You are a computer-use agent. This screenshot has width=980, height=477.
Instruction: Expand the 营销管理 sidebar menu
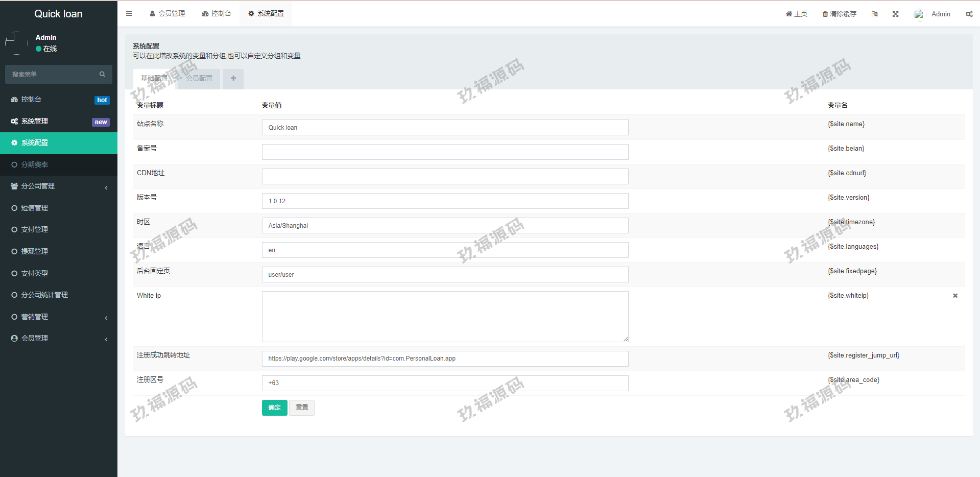point(58,317)
